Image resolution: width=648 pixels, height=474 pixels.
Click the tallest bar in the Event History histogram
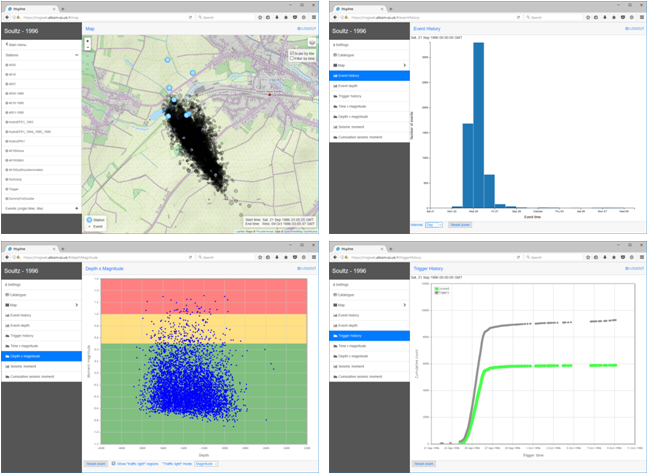[x=479, y=125]
